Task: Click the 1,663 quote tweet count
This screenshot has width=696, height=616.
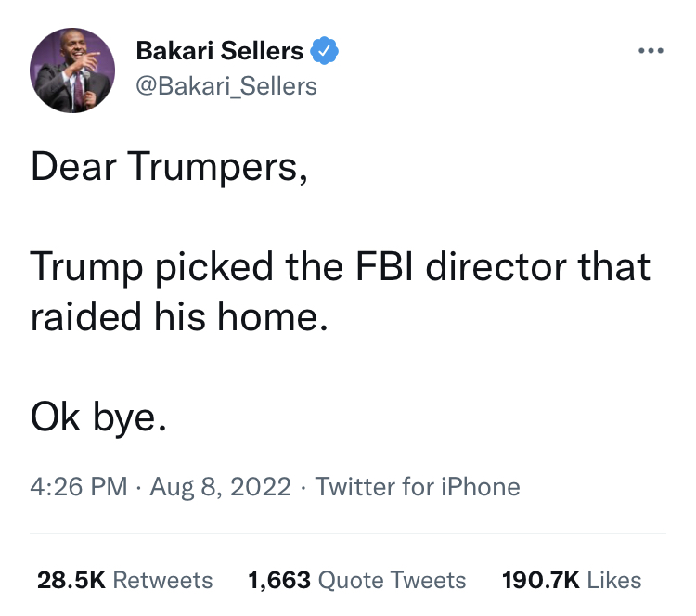Action: [x=279, y=581]
